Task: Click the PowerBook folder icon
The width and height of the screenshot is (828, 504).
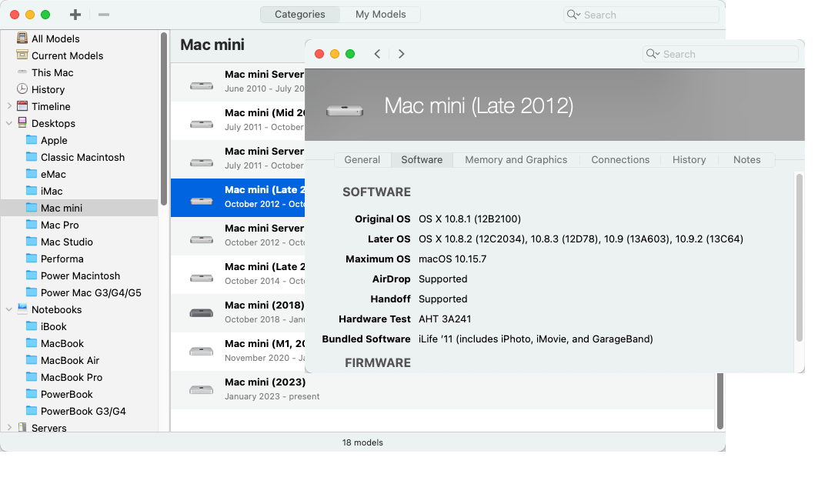Action: click(x=32, y=394)
